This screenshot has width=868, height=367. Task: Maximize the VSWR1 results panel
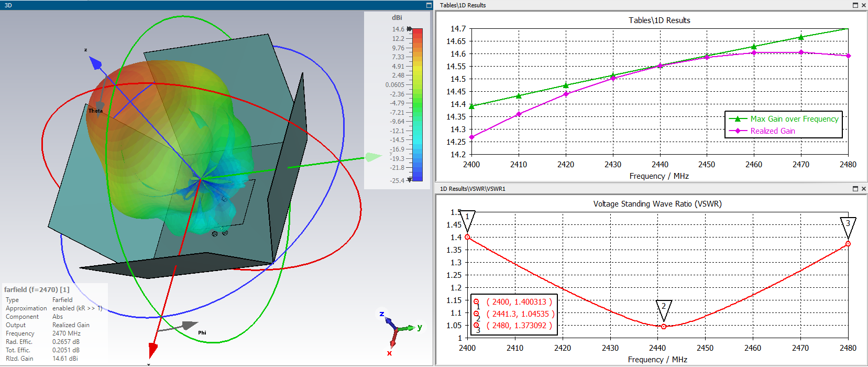pos(855,189)
